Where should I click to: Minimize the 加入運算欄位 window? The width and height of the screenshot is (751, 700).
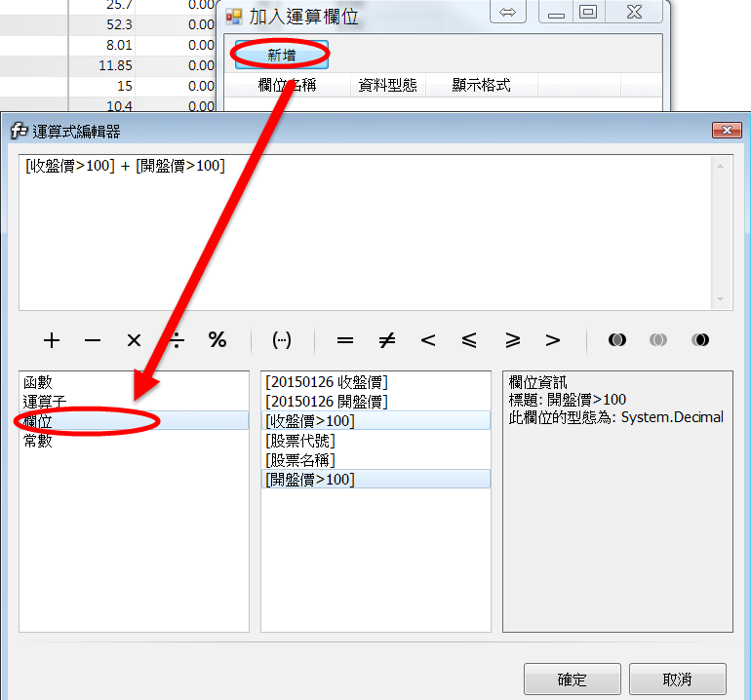556,12
